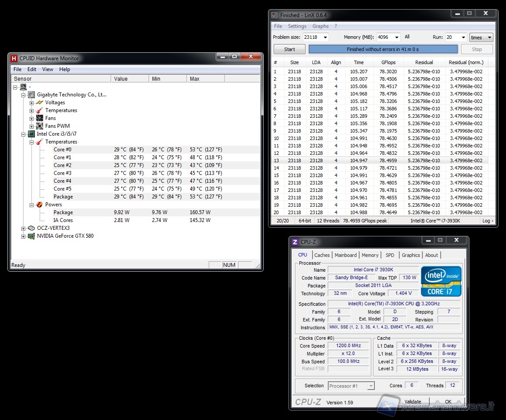Collapse the Intel Core i3/i5/i7 tree node

click(24, 134)
